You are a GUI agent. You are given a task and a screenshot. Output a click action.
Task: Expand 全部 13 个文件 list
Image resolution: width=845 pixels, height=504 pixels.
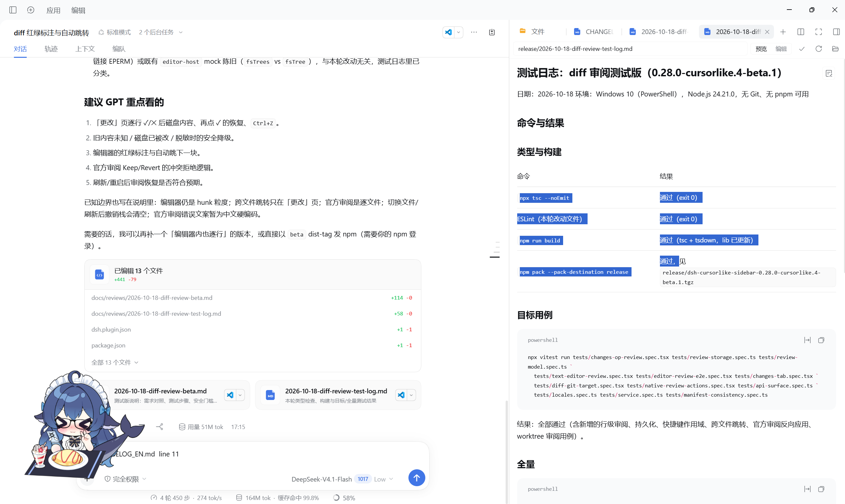(115, 362)
